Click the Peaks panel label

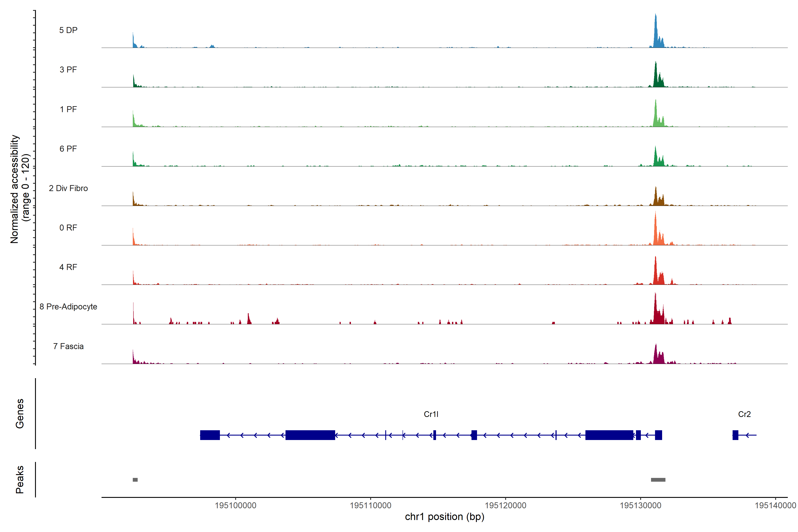(x=20, y=479)
